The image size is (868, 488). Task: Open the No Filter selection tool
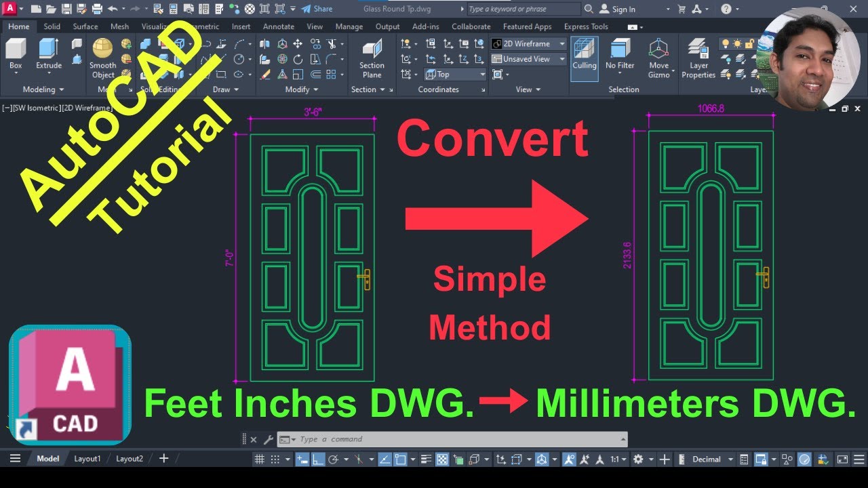click(x=620, y=56)
